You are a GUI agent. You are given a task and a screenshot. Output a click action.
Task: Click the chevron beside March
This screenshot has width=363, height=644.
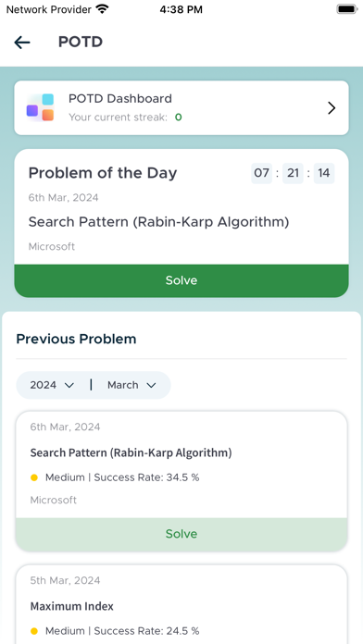click(151, 385)
